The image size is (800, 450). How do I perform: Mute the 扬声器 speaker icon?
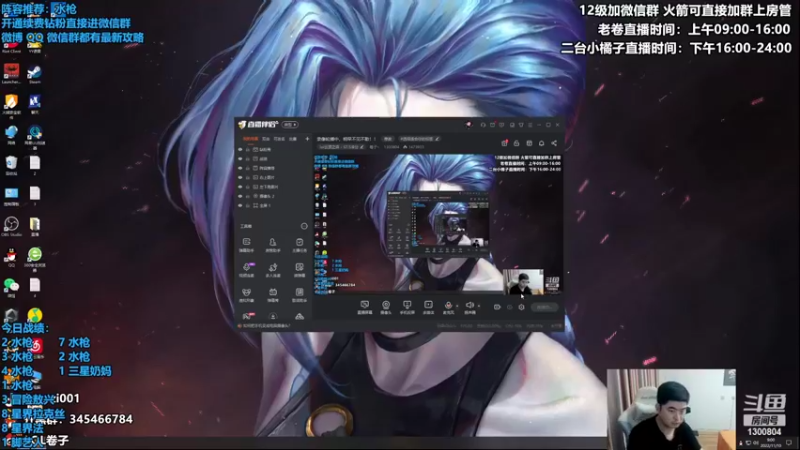[470, 307]
